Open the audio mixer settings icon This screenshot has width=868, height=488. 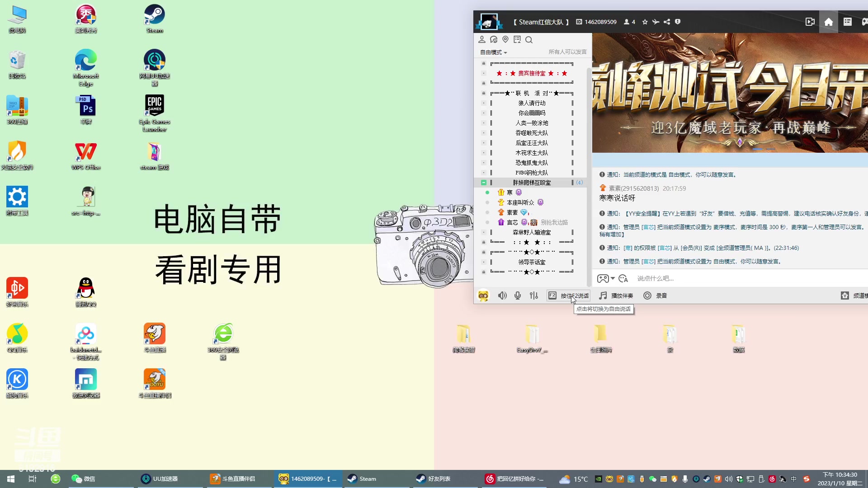[534, 296]
